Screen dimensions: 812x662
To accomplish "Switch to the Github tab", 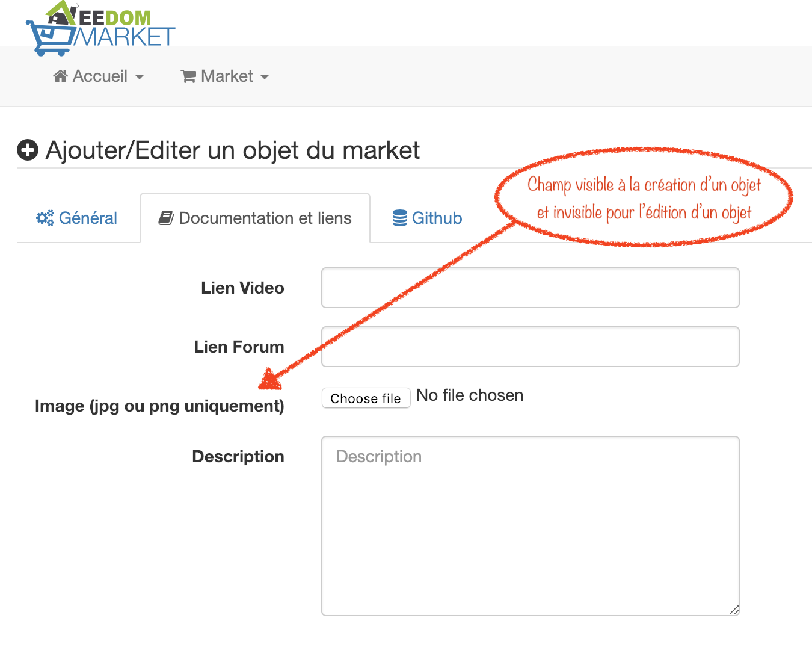I will (427, 218).
